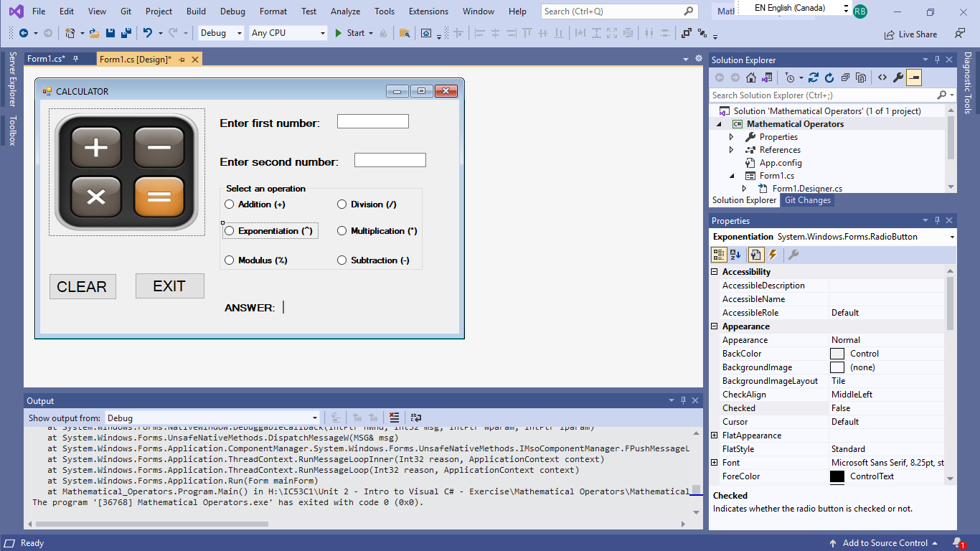The height and width of the screenshot is (551, 980).
Task: Toggle word wrap in the Output panel
Action: 415,418
